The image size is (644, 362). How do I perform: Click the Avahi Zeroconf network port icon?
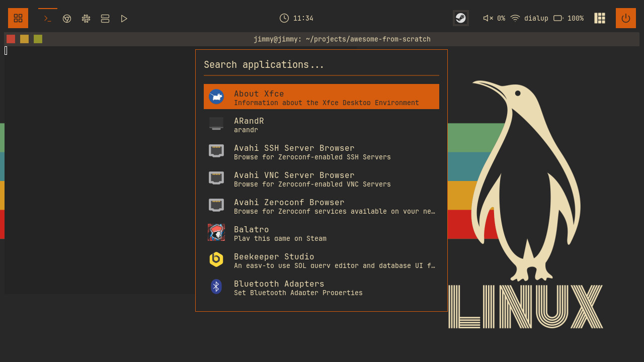coord(216,205)
